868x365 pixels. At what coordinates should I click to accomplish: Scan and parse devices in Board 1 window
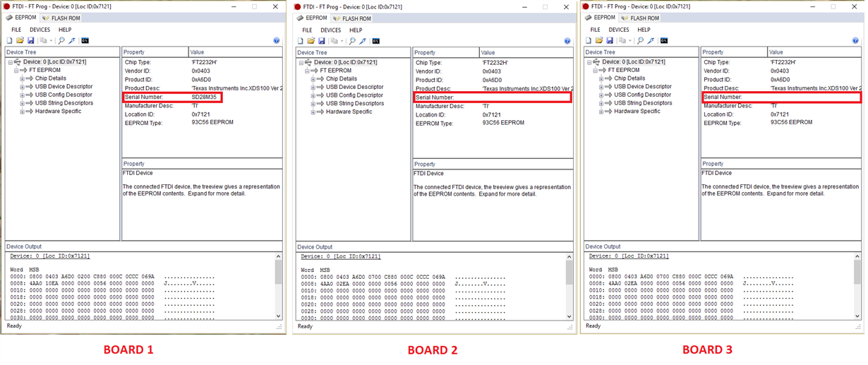61,40
